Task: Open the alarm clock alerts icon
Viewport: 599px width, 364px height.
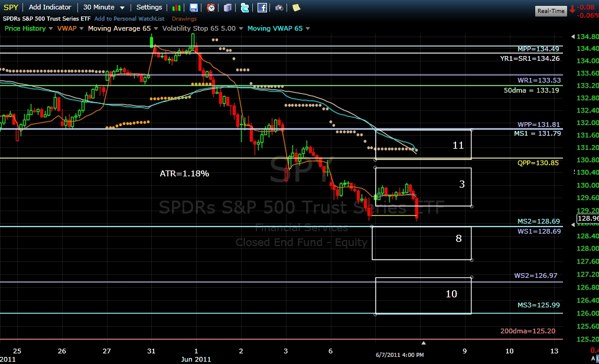Action: pos(211,8)
